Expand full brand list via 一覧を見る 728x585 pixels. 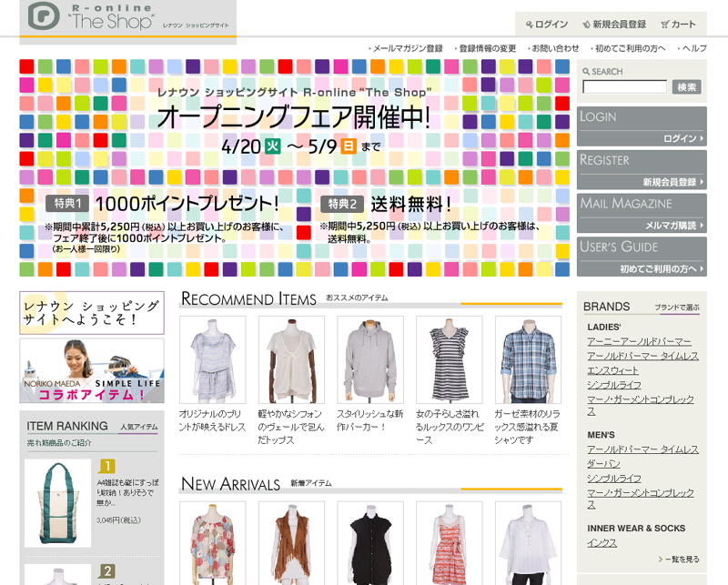coord(679,559)
